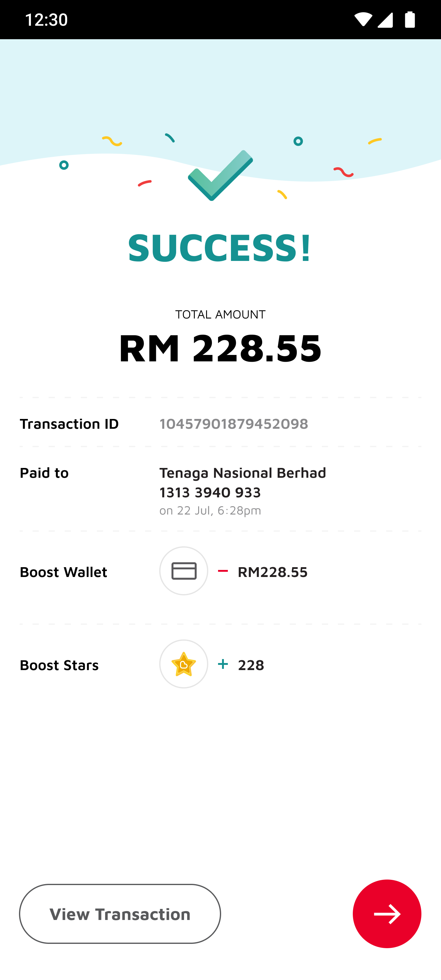Tap the green success checkmark

pyautogui.click(x=220, y=175)
